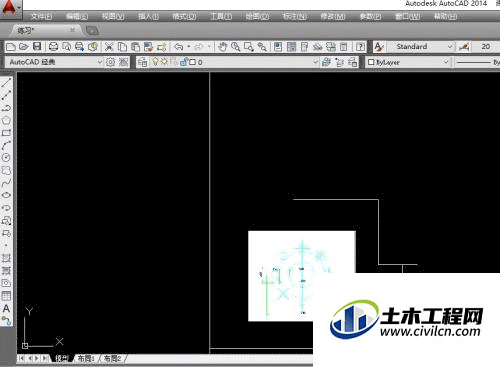Open the Dimension Style icon beside 20
The image size is (500, 367).
coord(464,47)
